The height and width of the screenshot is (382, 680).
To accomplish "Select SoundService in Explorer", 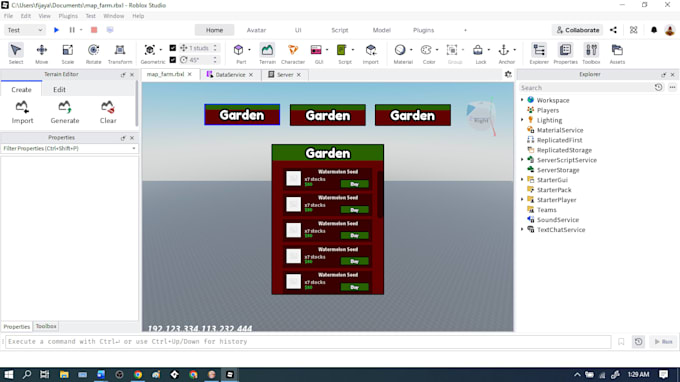I will coord(558,220).
